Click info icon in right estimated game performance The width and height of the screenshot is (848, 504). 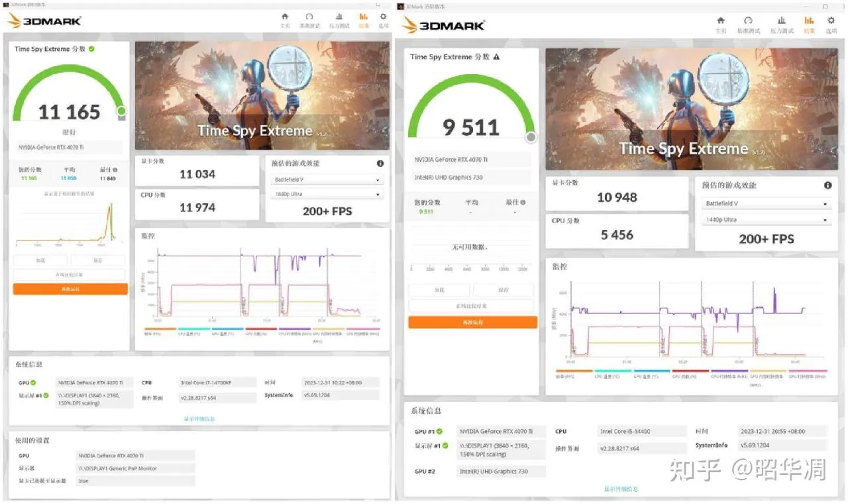pos(827,186)
